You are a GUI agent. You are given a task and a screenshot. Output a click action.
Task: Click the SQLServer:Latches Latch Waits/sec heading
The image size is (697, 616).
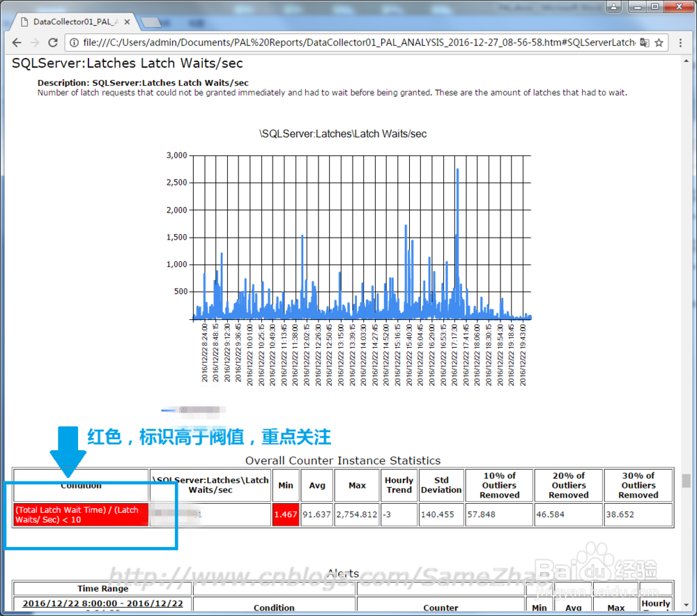(127, 63)
